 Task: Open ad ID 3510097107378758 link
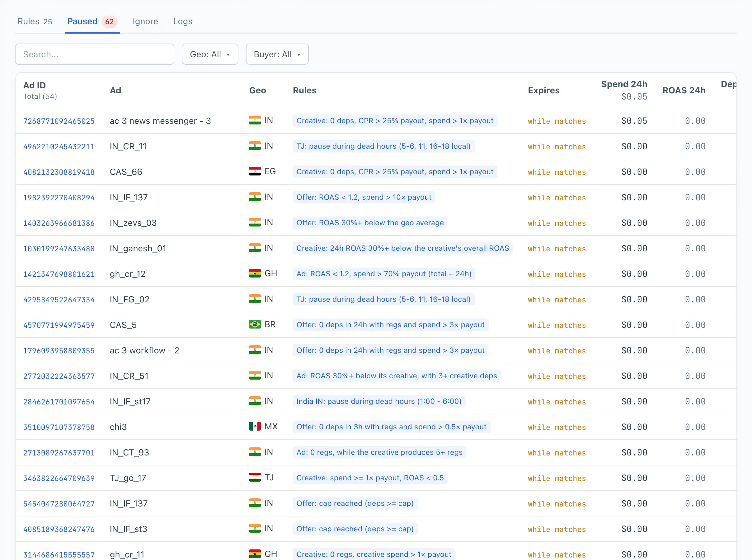[x=59, y=427]
